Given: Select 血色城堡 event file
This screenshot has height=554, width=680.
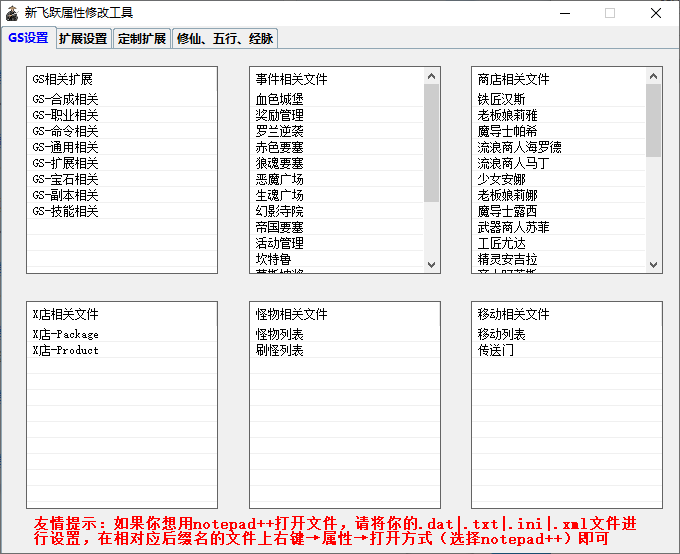Looking at the screenshot, I should pyautogui.click(x=279, y=99).
